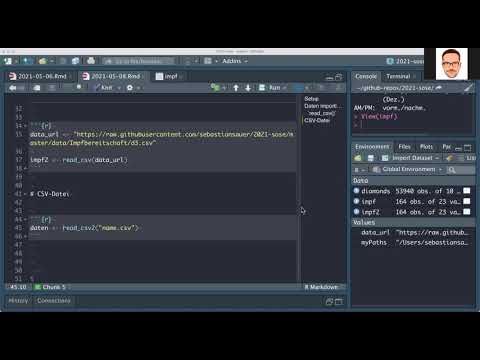Open the Import Dataset dropdown
The height and width of the screenshot is (360, 480).
pyautogui.click(x=411, y=158)
